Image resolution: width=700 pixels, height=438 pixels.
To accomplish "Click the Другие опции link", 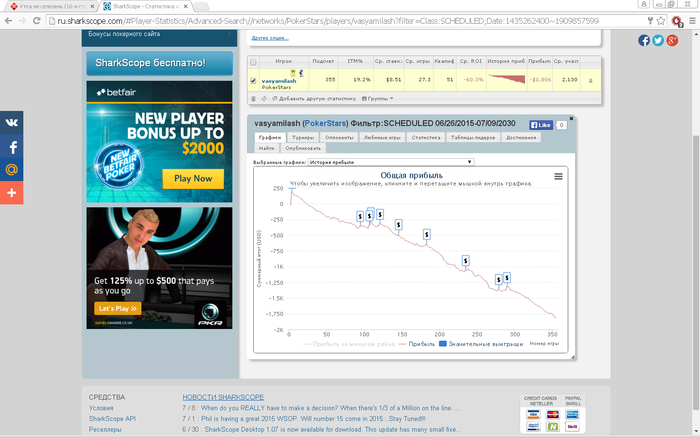I will 270,38.
